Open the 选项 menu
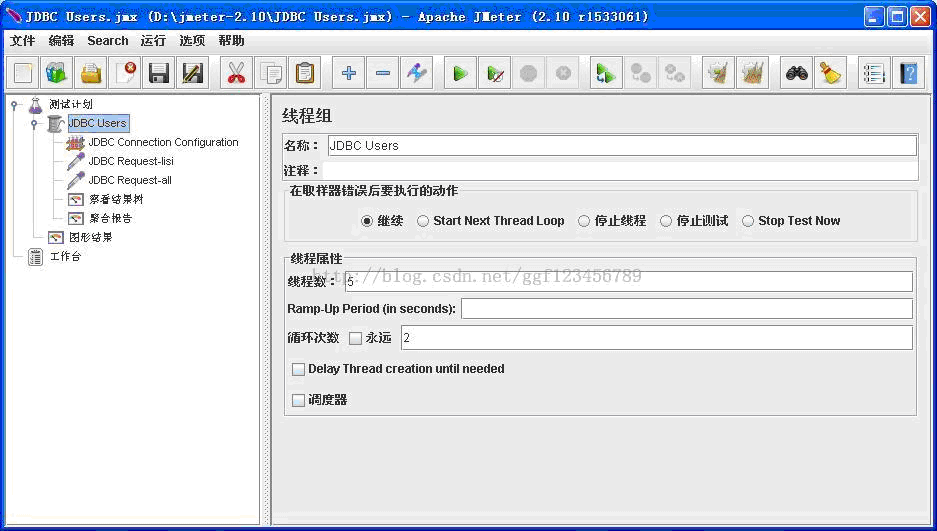This screenshot has width=937, height=531. pyautogui.click(x=192, y=41)
